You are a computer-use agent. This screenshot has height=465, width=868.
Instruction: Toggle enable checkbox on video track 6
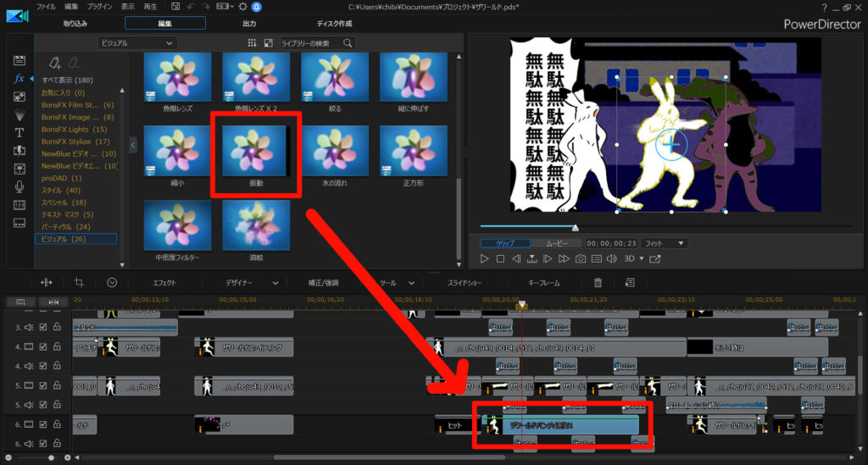click(x=43, y=424)
